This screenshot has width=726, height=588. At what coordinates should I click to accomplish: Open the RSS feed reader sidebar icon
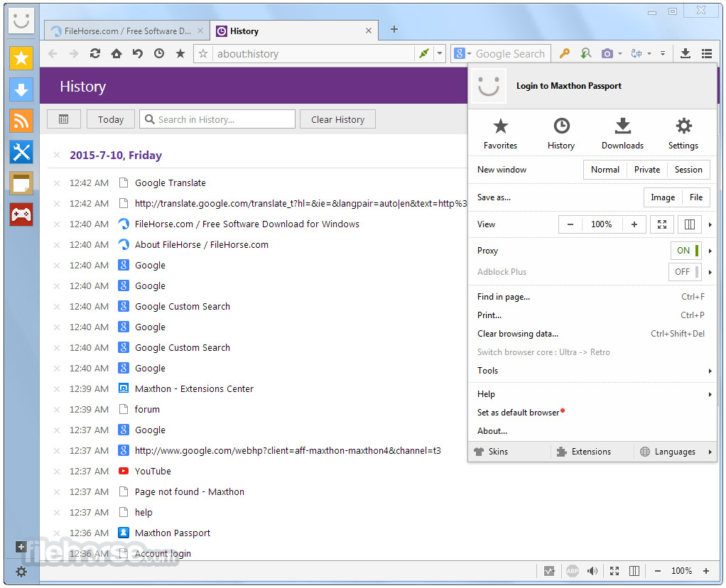point(21,121)
